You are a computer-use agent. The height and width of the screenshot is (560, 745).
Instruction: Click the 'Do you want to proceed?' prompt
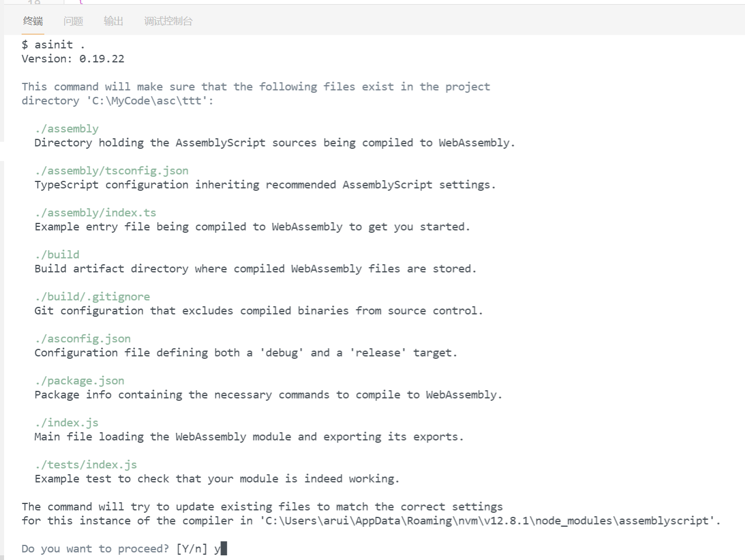tap(95, 549)
